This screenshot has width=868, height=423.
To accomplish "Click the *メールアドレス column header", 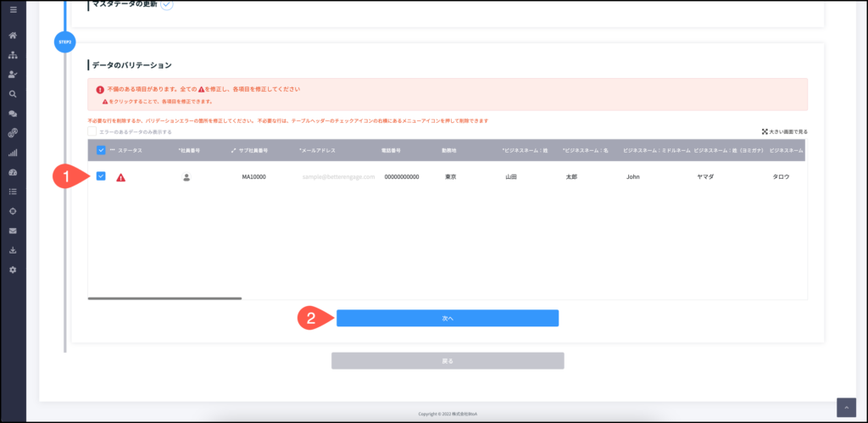I will [x=317, y=151].
